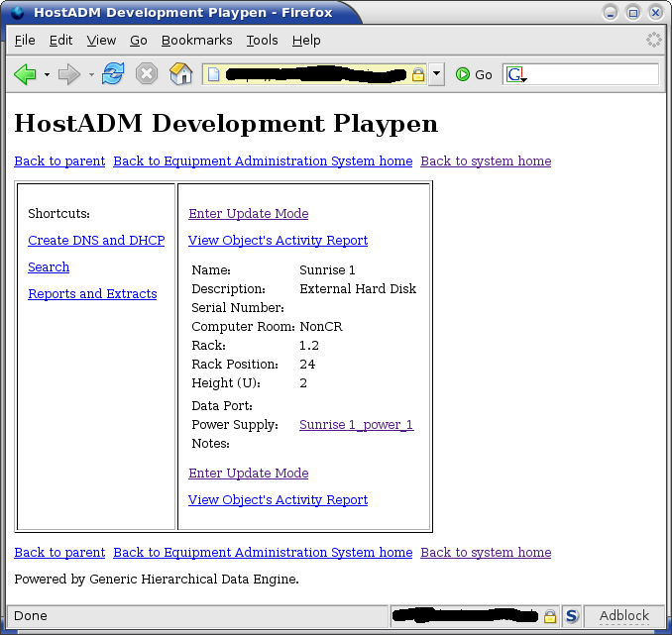Image resolution: width=672 pixels, height=635 pixels.
Task: Follow the Sunrise 1_power_1 link
Action: 356,425
